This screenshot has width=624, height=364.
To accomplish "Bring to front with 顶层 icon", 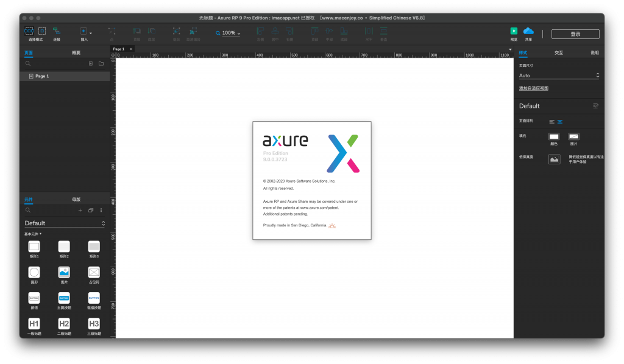I will tap(136, 31).
